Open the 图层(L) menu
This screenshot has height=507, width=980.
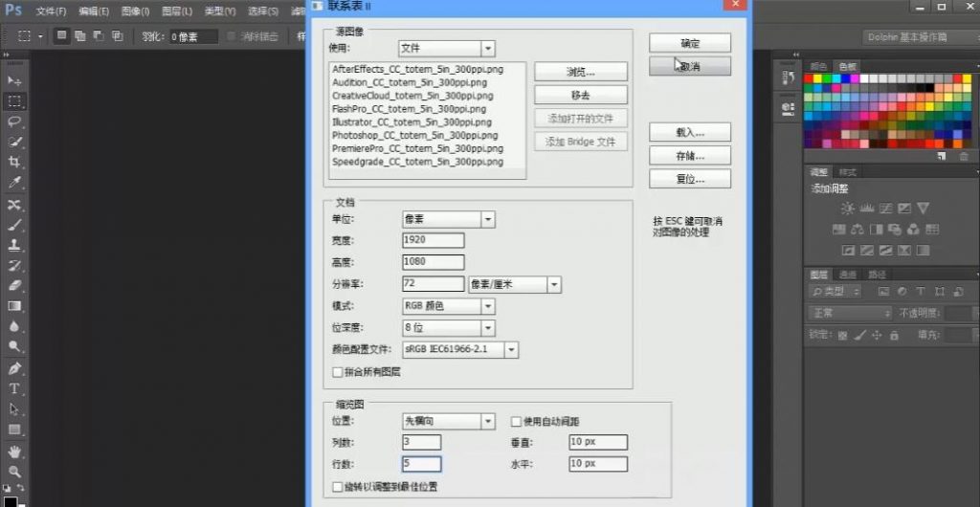click(177, 11)
